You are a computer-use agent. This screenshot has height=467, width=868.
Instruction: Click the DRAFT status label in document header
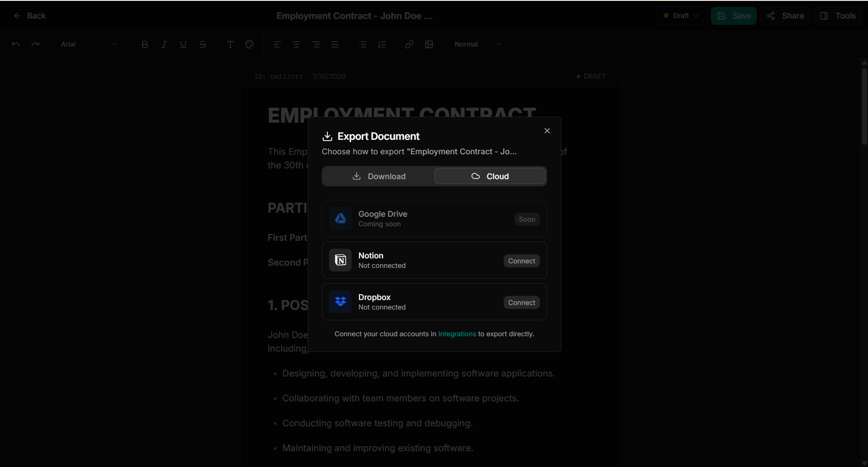[591, 76]
